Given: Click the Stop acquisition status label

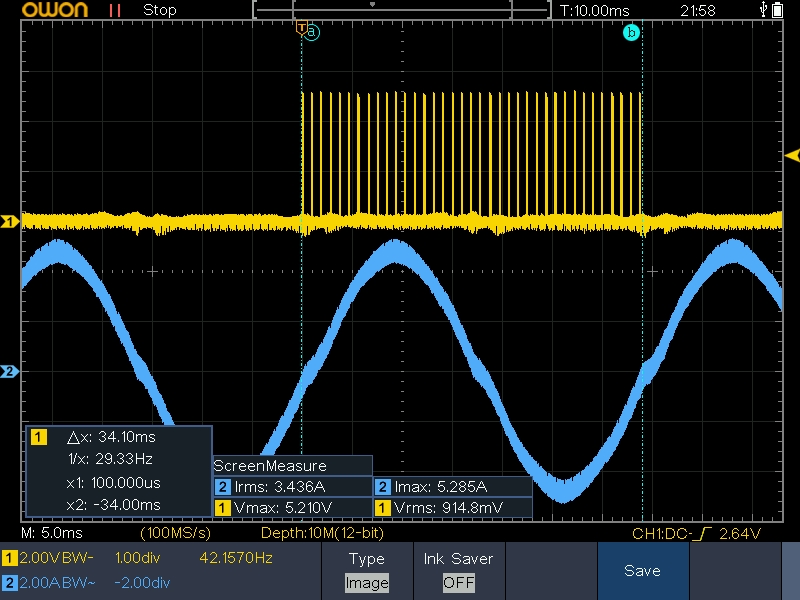Looking at the screenshot, I should 160,10.
